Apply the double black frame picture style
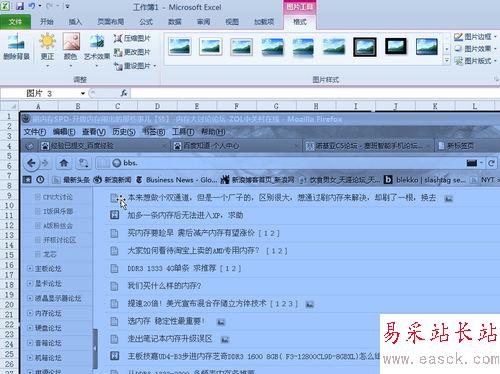The width and height of the screenshot is (500, 374). pos(365,46)
